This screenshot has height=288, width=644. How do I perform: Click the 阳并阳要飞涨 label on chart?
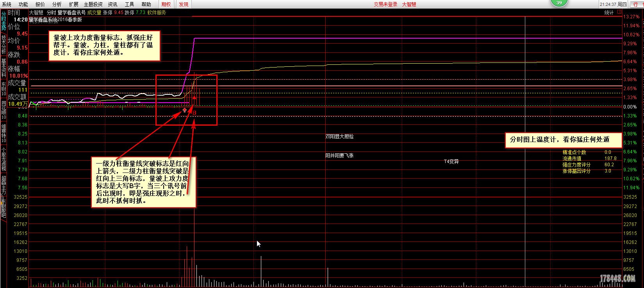(x=339, y=155)
